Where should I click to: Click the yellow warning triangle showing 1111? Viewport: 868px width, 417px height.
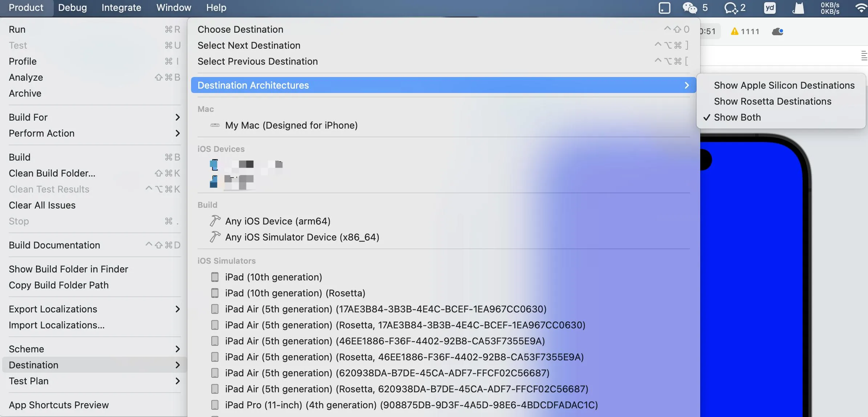(735, 32)
